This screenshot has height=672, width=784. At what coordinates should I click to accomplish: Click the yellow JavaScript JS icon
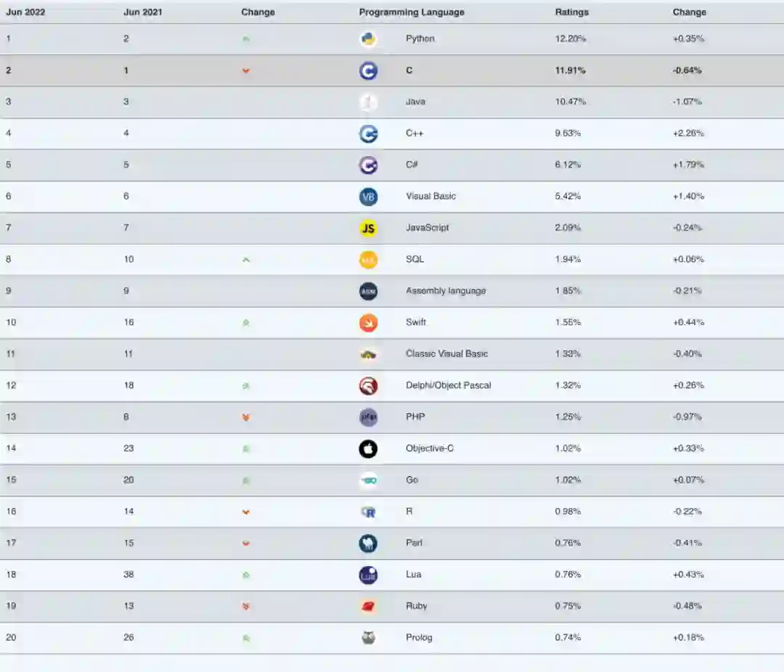click(368, 229)
